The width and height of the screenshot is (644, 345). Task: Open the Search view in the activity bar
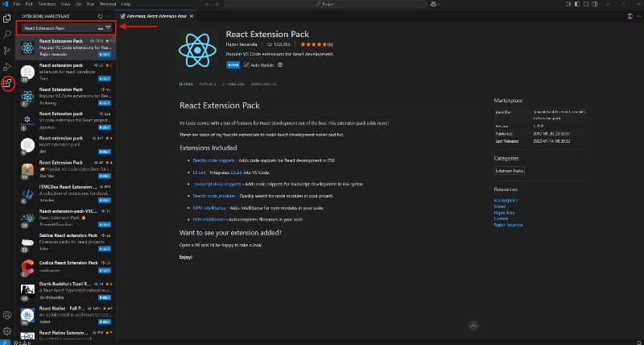point(7,35)
